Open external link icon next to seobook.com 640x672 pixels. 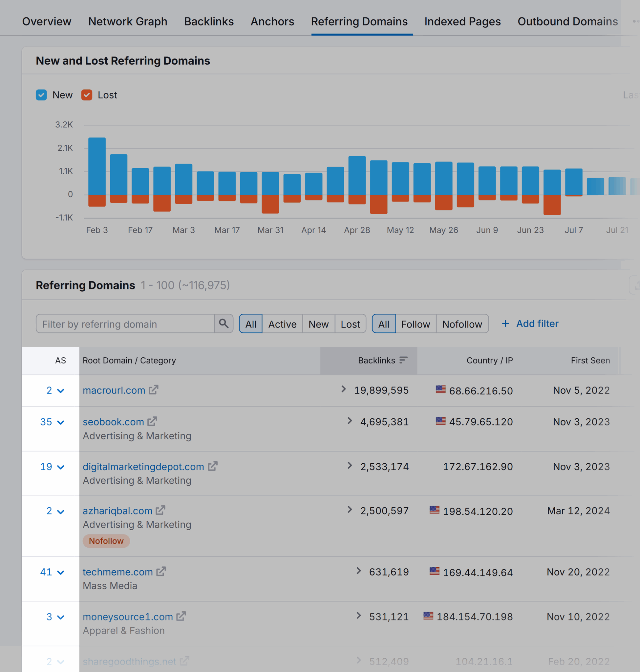pyautogui.click(x=152, y=421)
